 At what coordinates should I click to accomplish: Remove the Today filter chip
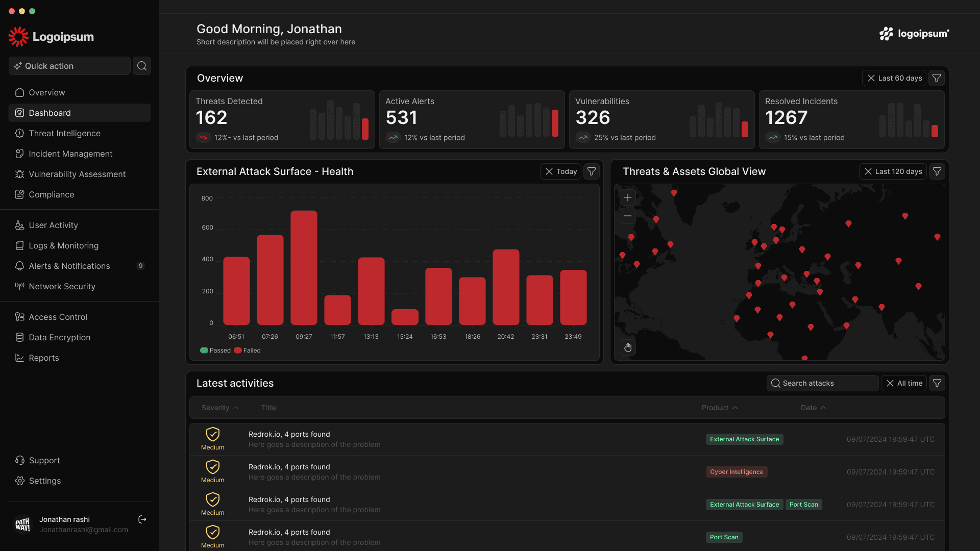pos(549,171)
